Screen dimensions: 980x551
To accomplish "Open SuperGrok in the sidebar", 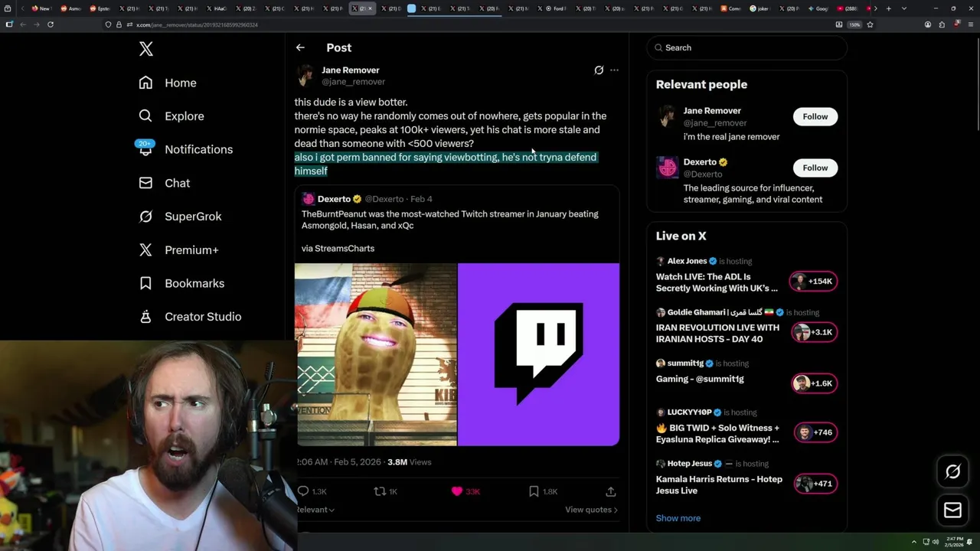I will point(180,217).
